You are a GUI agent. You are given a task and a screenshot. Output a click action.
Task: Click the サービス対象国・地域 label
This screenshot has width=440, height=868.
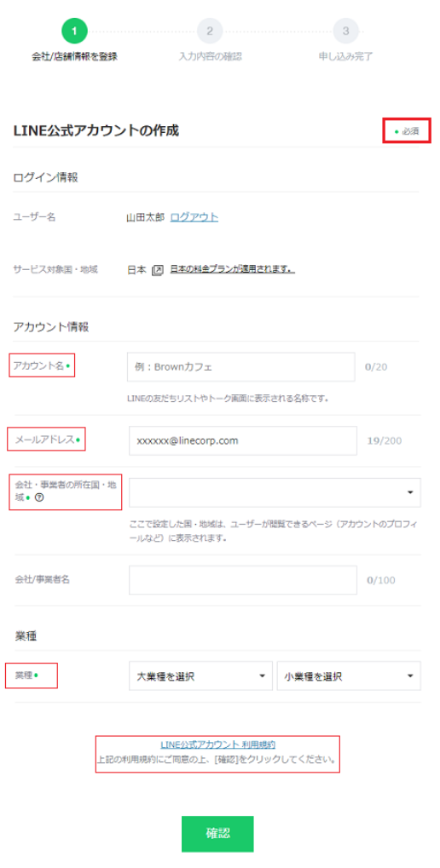click(55, 270)
